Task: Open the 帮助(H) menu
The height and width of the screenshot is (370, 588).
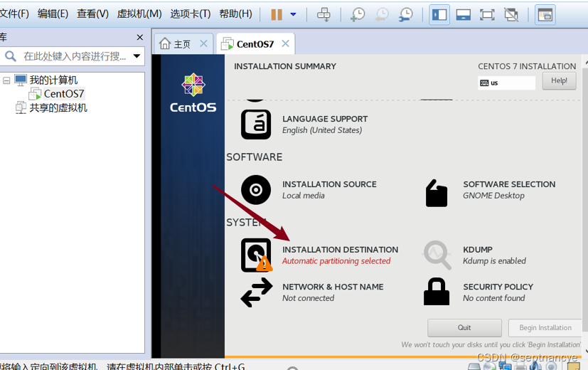Action: pyautogui.click(x=235, y=14)
